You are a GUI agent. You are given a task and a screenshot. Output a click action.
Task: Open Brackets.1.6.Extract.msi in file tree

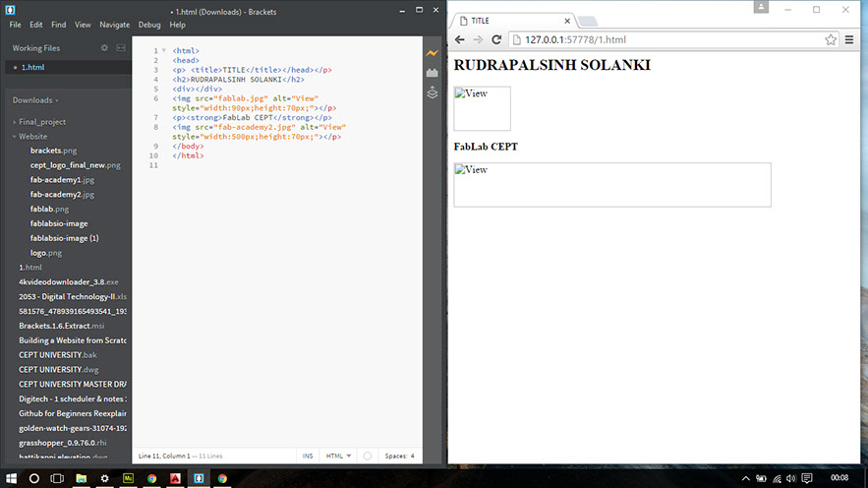(x=62, y=326)
